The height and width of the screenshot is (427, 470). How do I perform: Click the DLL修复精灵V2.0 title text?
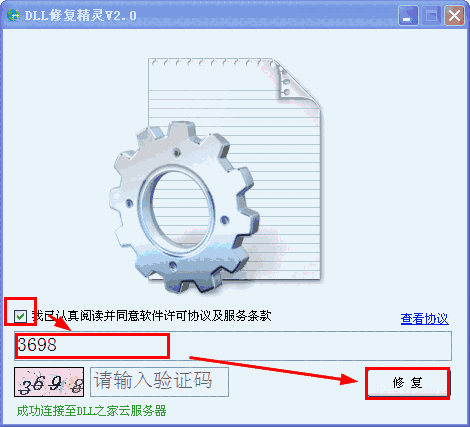click(80, 15)
